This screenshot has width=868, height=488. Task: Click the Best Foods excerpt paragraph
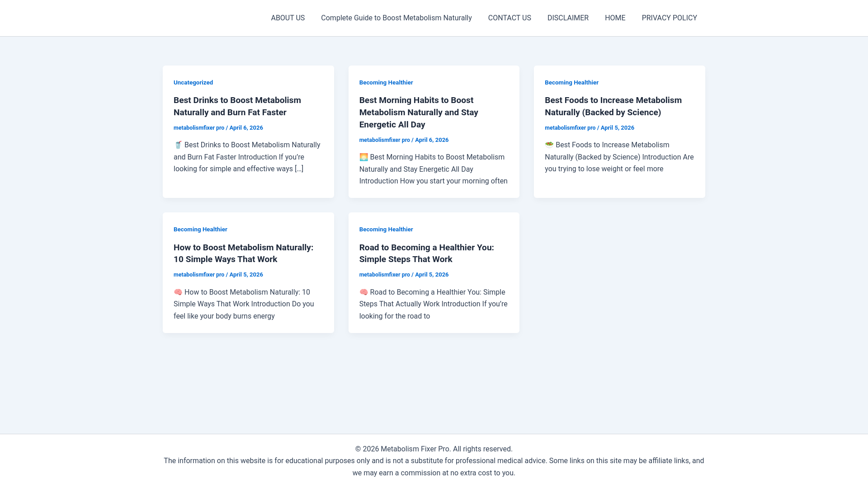(x=619, y=157)
